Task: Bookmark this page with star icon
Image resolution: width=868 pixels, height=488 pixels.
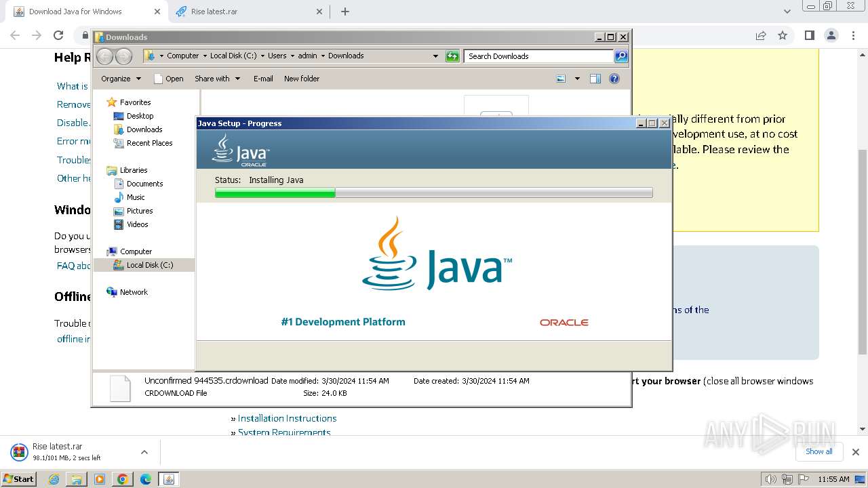Action: pyautogui.click(x=783, y=35)
